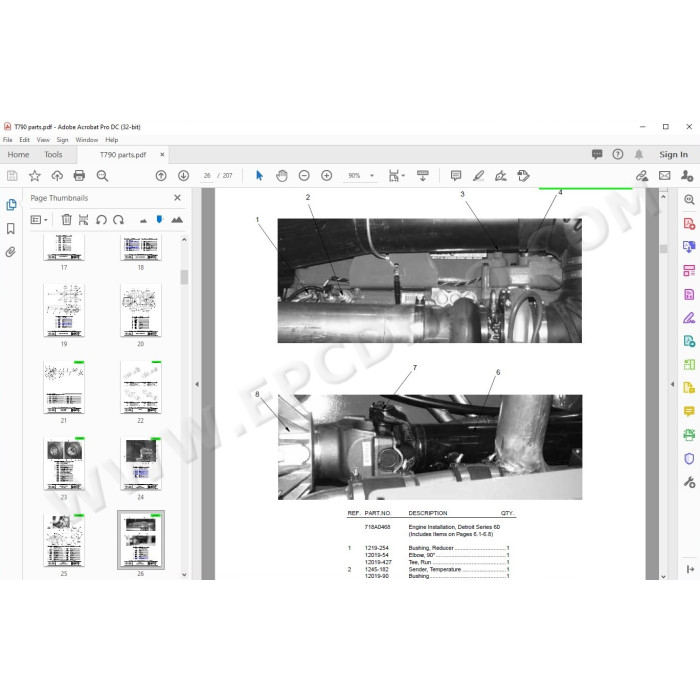The image size is (700, 700).
Task: Open the Attachments paperclip panel
Action: (11, 252)
